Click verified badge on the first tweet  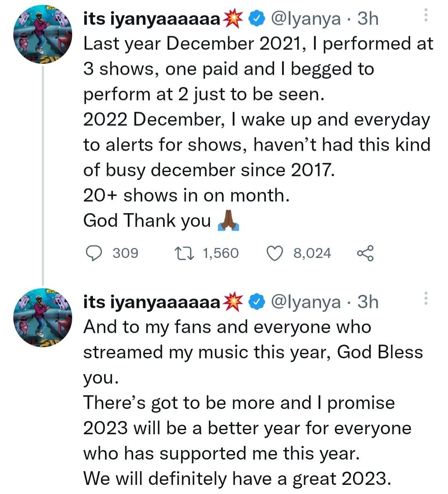(257, 19)
